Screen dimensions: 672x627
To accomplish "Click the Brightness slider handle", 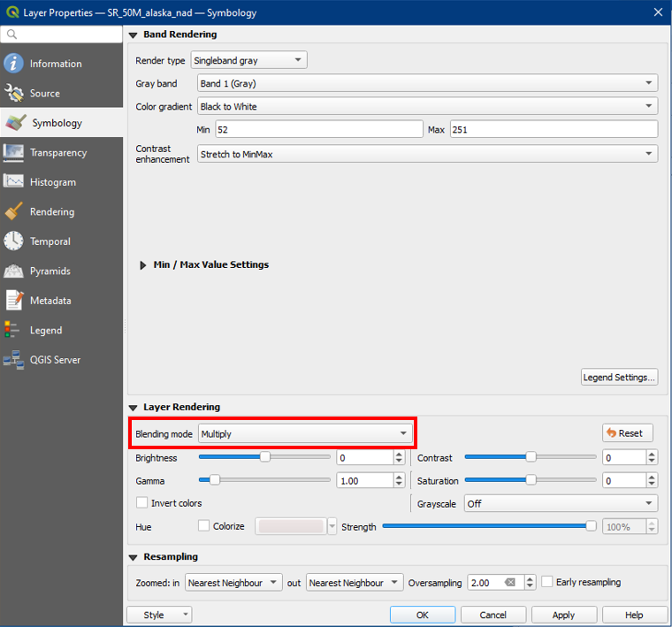I will coord(264,457).
